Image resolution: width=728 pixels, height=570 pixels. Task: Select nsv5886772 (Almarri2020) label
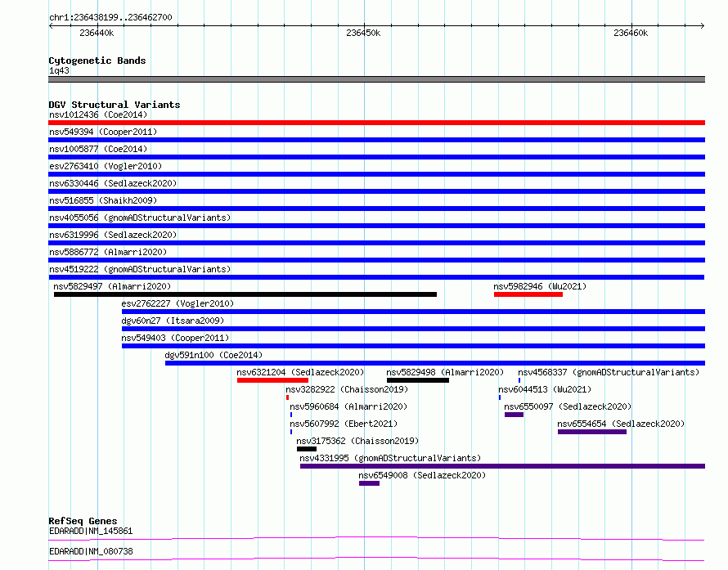[108, 252]
